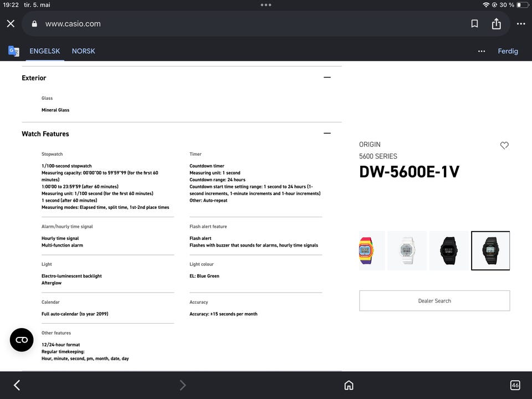This screenshot has width=532, height=399.
Task: Click the Mineral Glass value
Action: tap(55, 110)
